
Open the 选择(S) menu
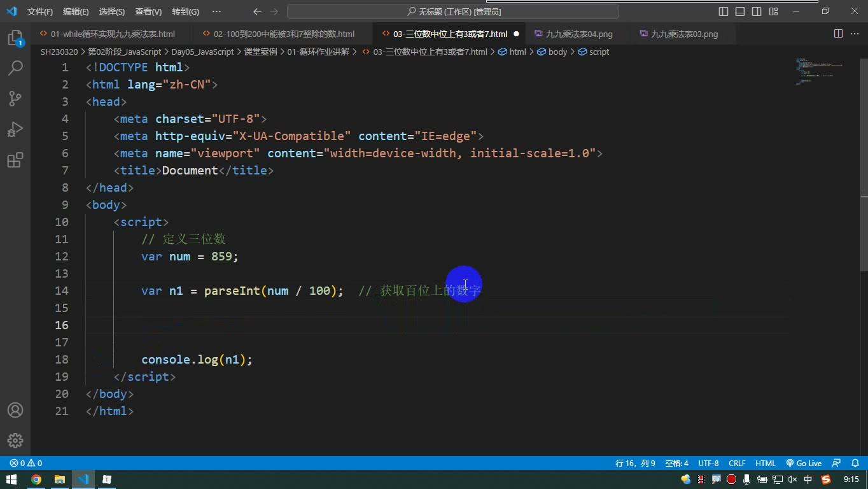112,11
